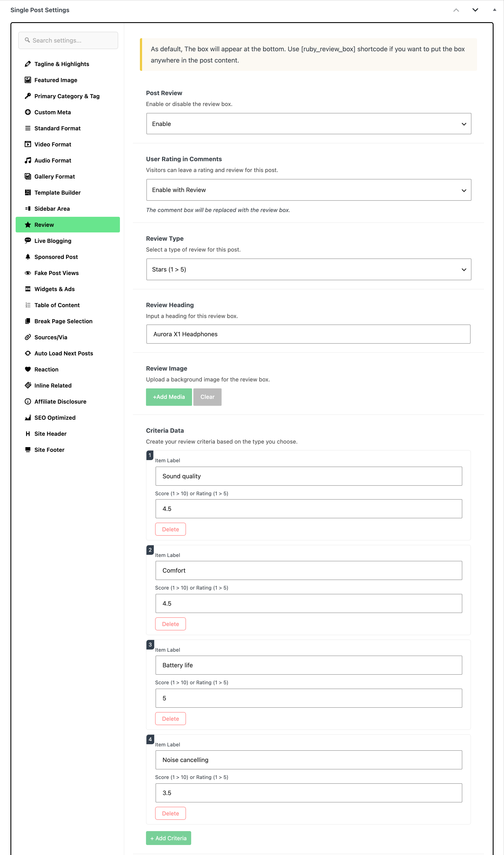The image size is (504, 855).
Task: Click the Audio Format music note icon
Action: point(28,160)
